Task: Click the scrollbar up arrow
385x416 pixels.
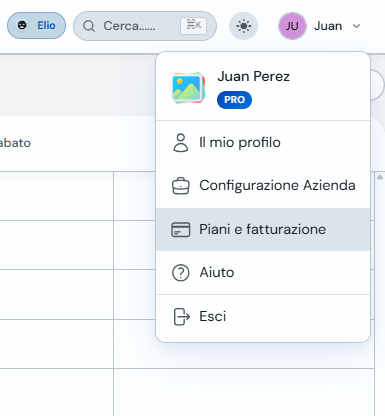Action: pyautogui.click(x=380, y=177)
